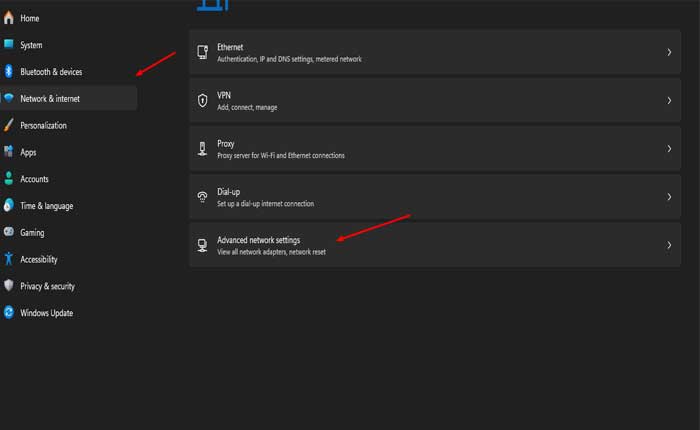The height and width of the screenshot is (430, 700).
Task: Select Network & internet in sidebar
Action: (50, 99)
